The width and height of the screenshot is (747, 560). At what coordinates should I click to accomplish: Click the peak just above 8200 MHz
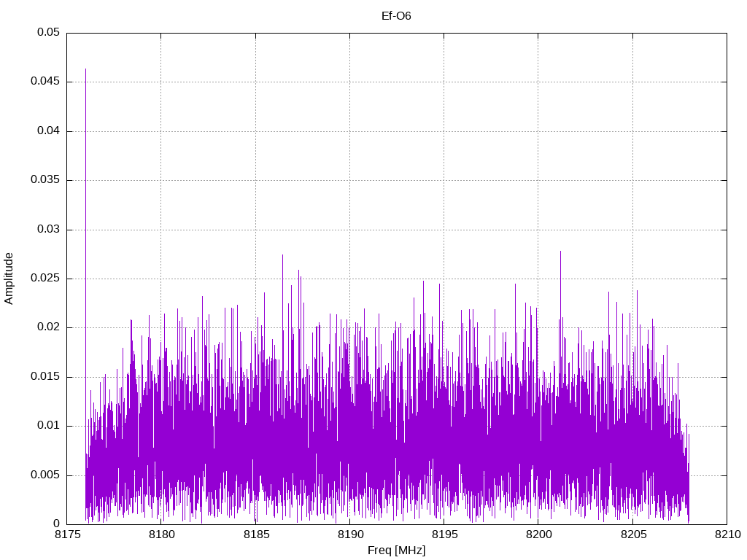(x=560, y=252)
